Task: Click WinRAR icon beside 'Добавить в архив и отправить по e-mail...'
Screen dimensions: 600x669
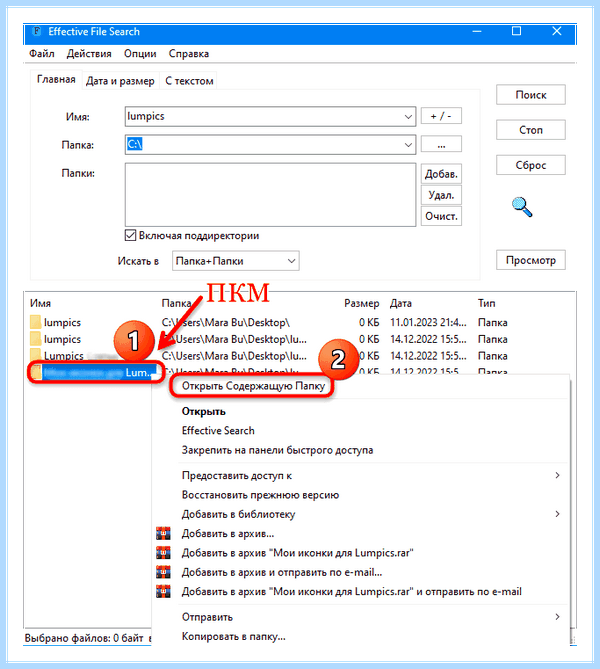Action: pyautogui.click(x=163, y=572)
